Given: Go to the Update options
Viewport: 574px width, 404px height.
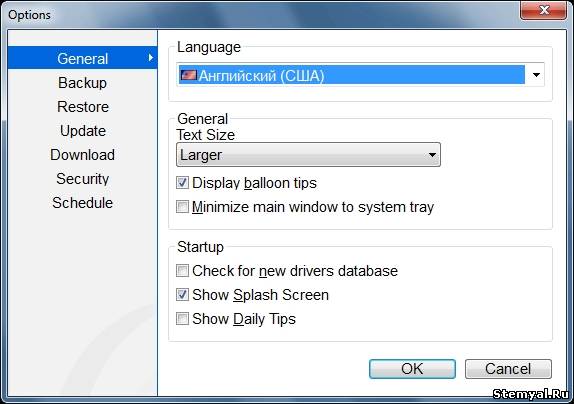Looking at the screenshot, I should (82, 131).
